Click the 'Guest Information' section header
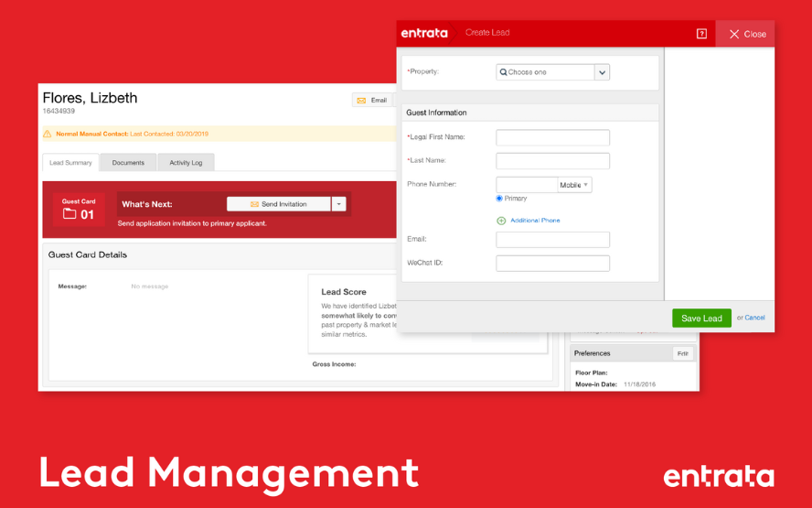The height and width of the screenshot is (508, 812). (436, 113)
